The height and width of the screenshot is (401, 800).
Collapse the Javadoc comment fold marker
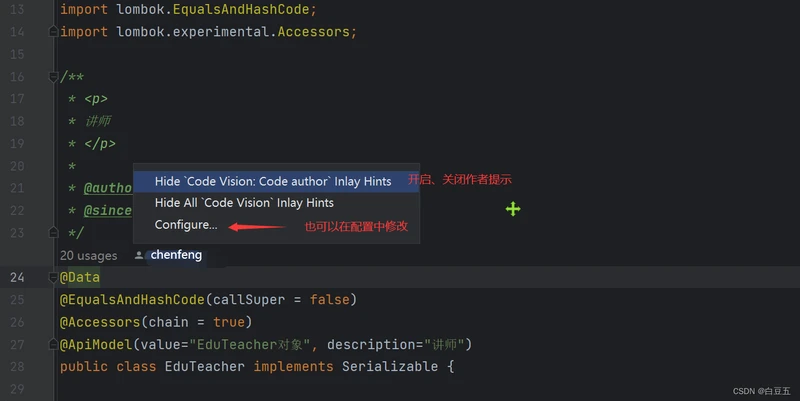(x=53, y=77)
